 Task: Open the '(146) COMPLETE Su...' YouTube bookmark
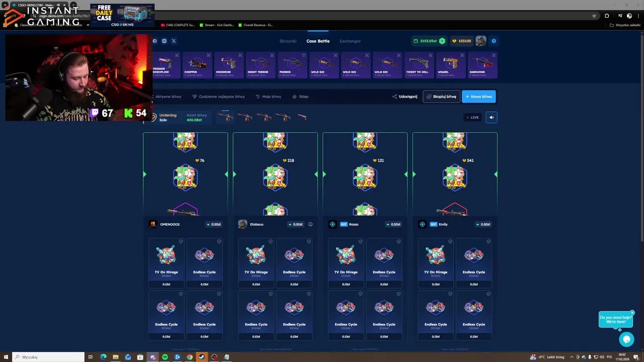point(178,25)
